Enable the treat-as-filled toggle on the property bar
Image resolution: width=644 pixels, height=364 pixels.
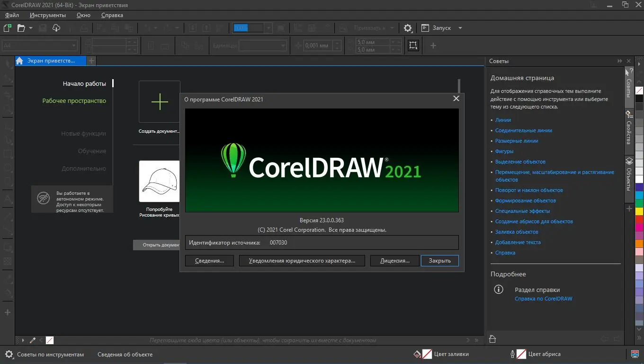pyautogui.click(x=413, y=45)
